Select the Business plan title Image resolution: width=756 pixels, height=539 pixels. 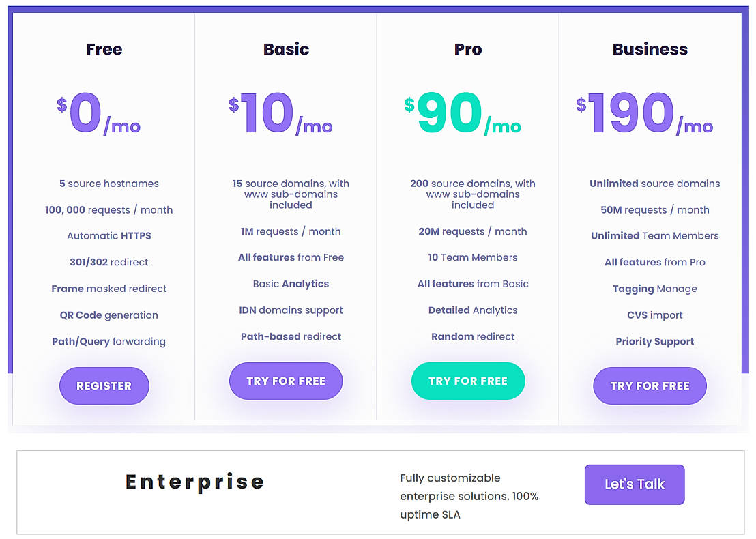(x=650, y=49)
